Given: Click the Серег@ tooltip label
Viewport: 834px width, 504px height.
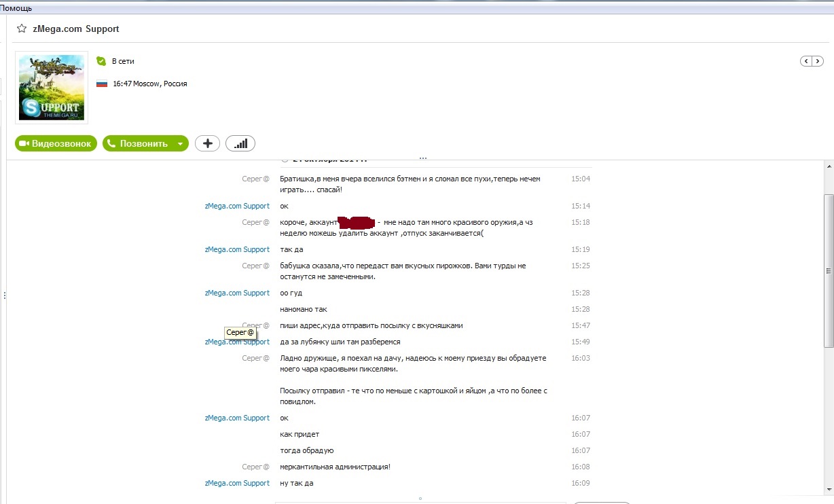Looking at the screenshot, I should click(x=240, y=332).
